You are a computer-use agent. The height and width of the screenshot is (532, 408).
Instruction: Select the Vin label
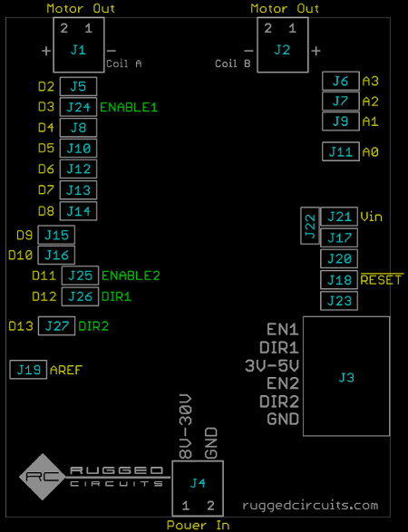(372, 217)
